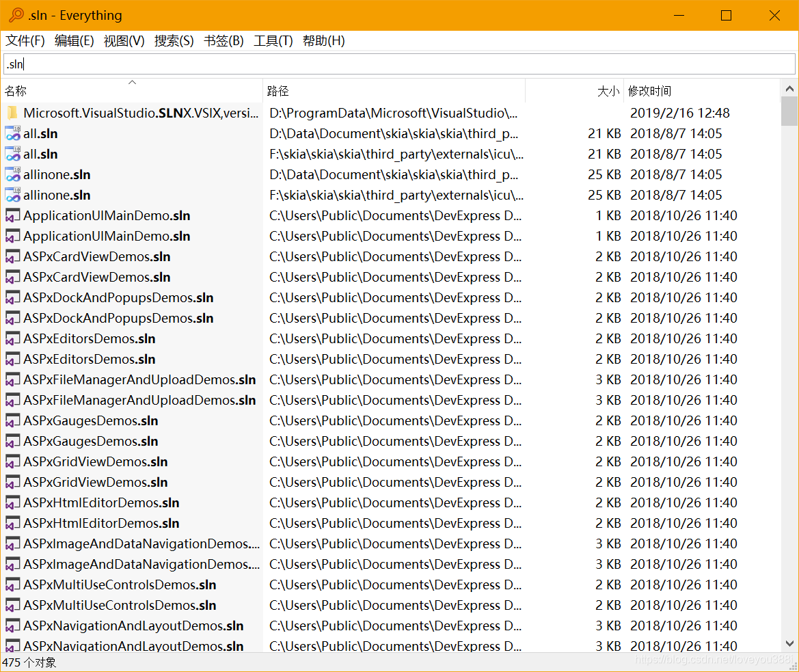Minimize the Everything window
The image size is (799, 672).
[679, 15]
